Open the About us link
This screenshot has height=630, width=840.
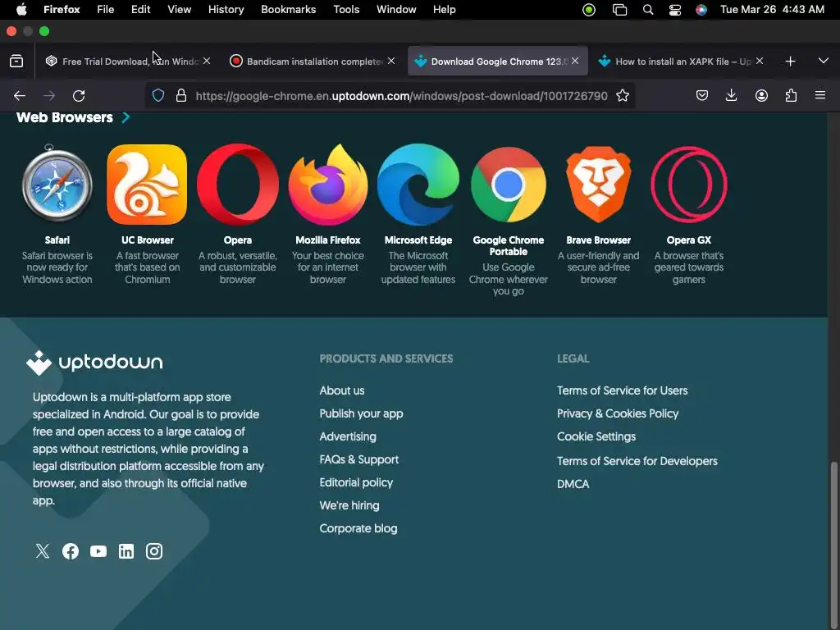pyautogui.click(x=342, y=390)
